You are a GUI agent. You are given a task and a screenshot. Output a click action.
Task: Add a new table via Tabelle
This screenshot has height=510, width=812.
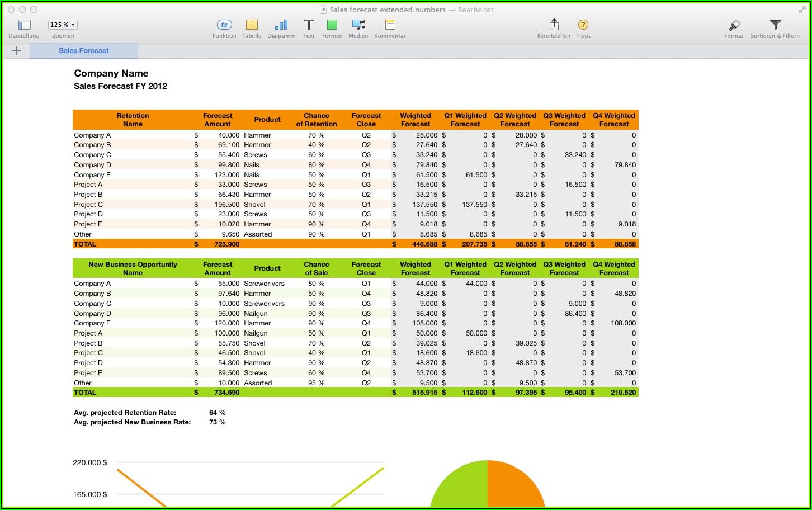coord(252,25)
